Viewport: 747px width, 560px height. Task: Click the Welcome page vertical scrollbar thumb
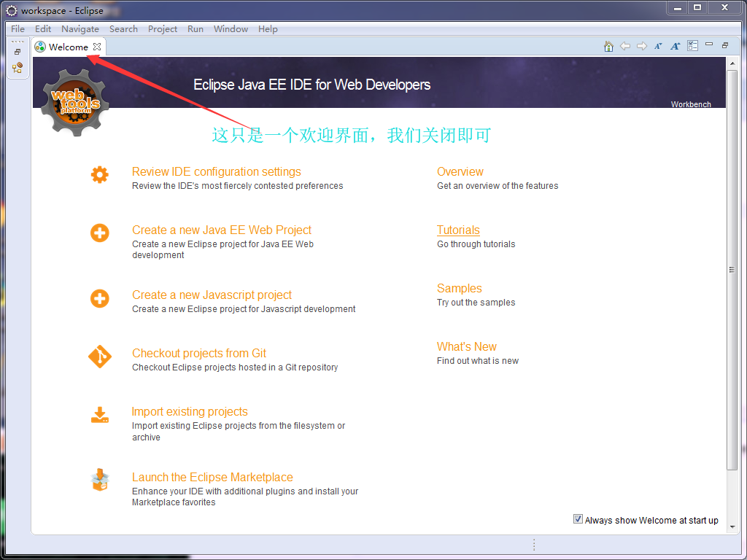(732, 270)
